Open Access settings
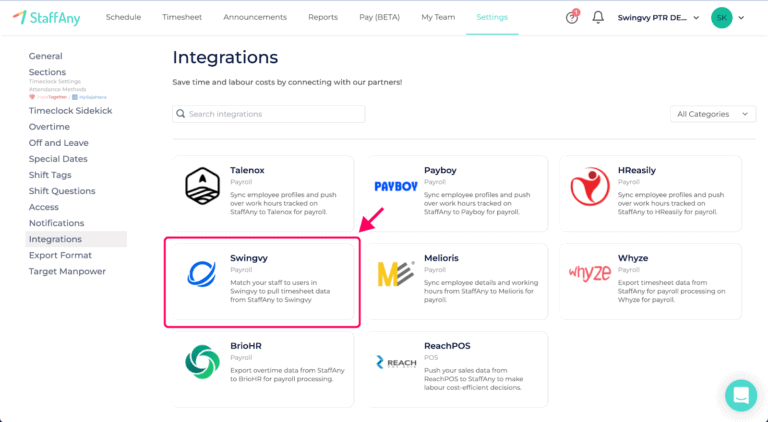Viewport: 768px width, 422px height. click(x=44, y=207)
